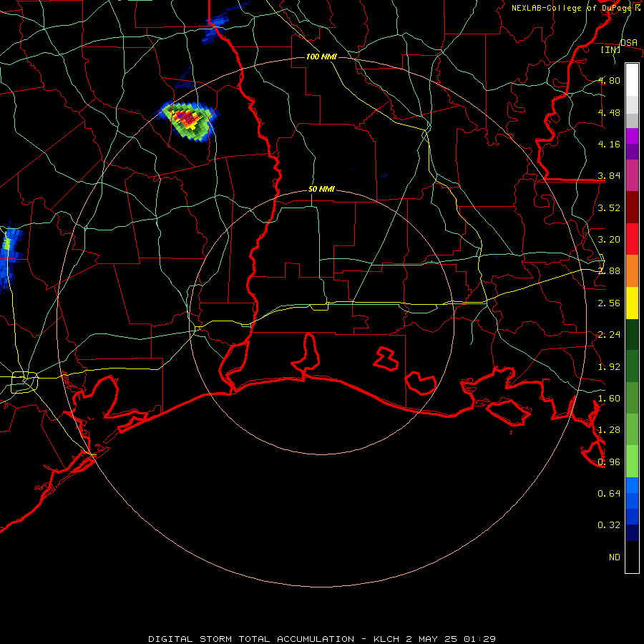Click the '[IN]' units label
The width and height of the screenshot is (644, 644).
[610, 49]
